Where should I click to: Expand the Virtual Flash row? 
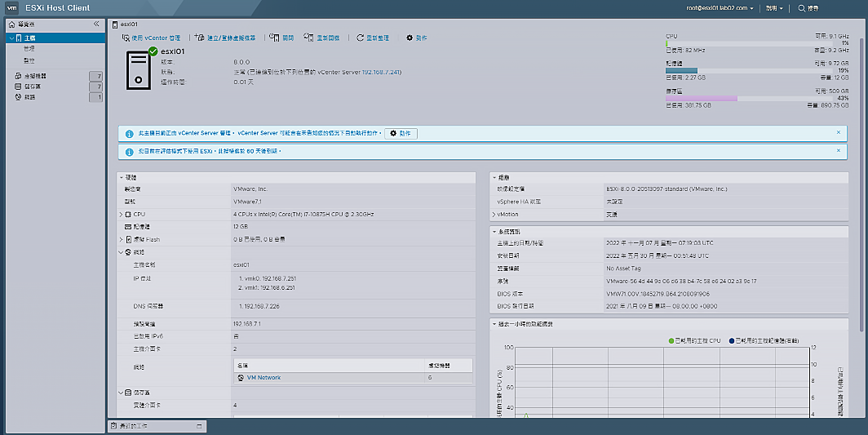point(121,239)
